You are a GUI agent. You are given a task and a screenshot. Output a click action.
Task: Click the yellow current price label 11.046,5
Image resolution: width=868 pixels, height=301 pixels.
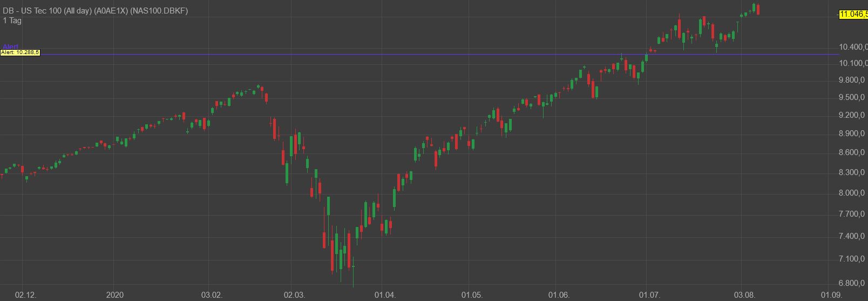click(x=853, y=14)
